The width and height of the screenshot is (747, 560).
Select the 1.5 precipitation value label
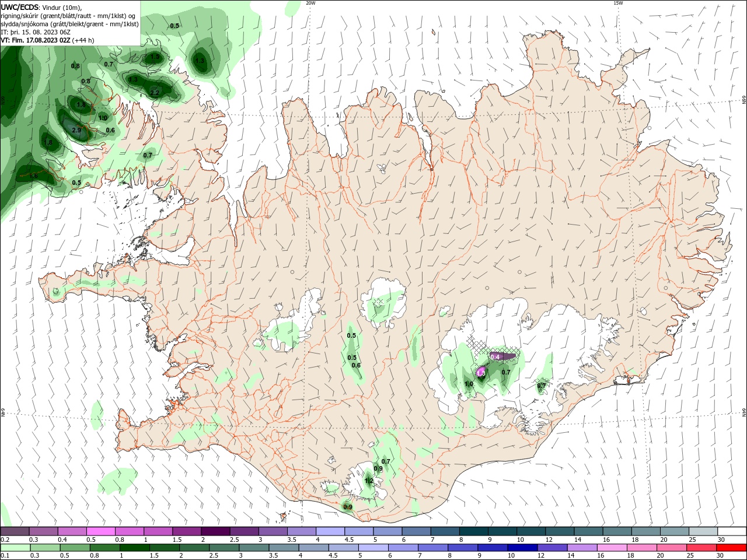[x=155, y=57]
